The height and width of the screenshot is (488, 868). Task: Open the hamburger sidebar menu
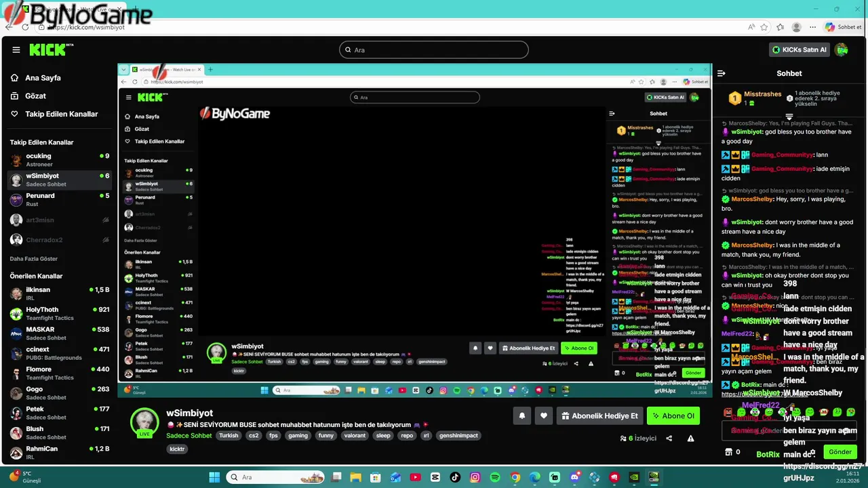[x=16, y=49]
